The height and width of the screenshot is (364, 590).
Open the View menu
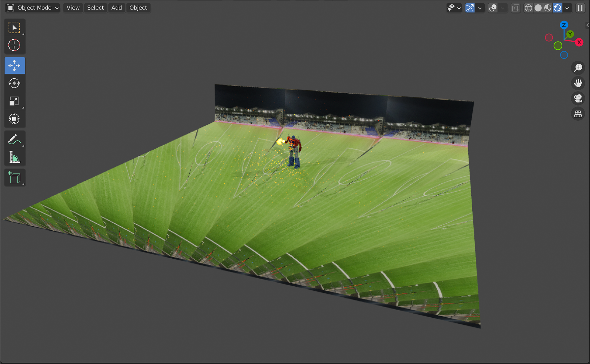click(73, 8)
